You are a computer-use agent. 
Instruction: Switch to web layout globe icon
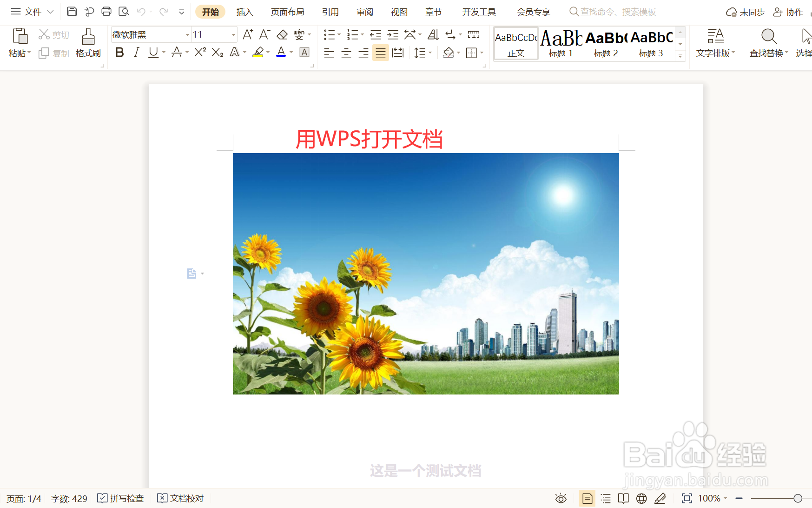click(x=641, y=499)
